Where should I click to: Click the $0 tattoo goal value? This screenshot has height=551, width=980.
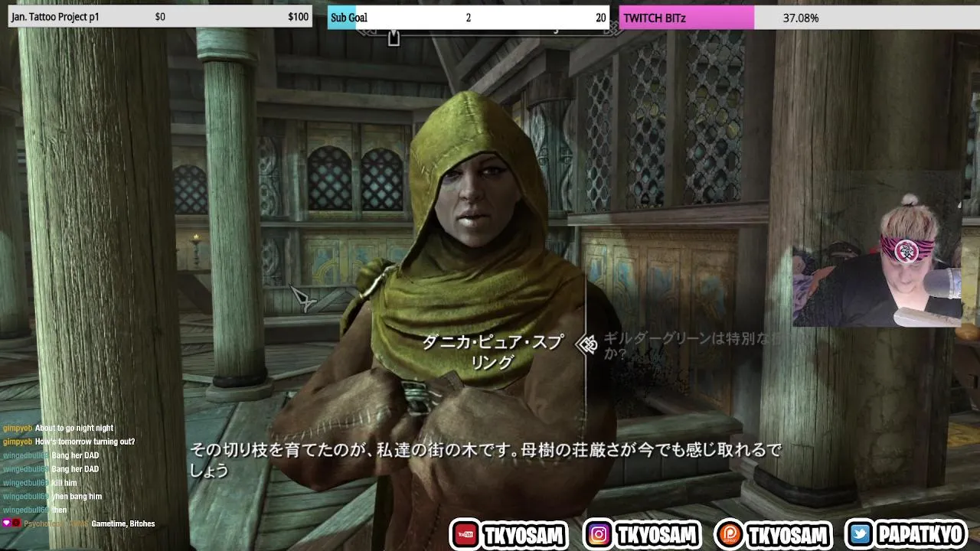pos(160,17)
